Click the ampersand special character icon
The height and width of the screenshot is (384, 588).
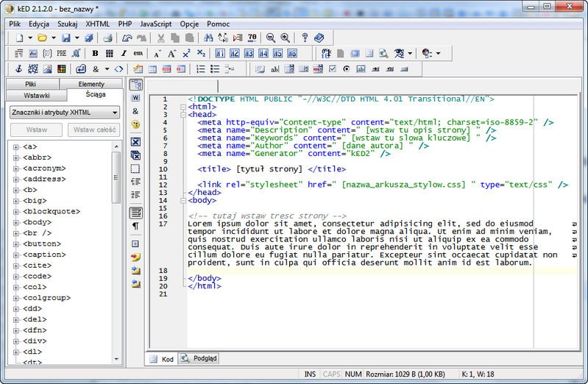pyautogui.click(x=96, y=69)
